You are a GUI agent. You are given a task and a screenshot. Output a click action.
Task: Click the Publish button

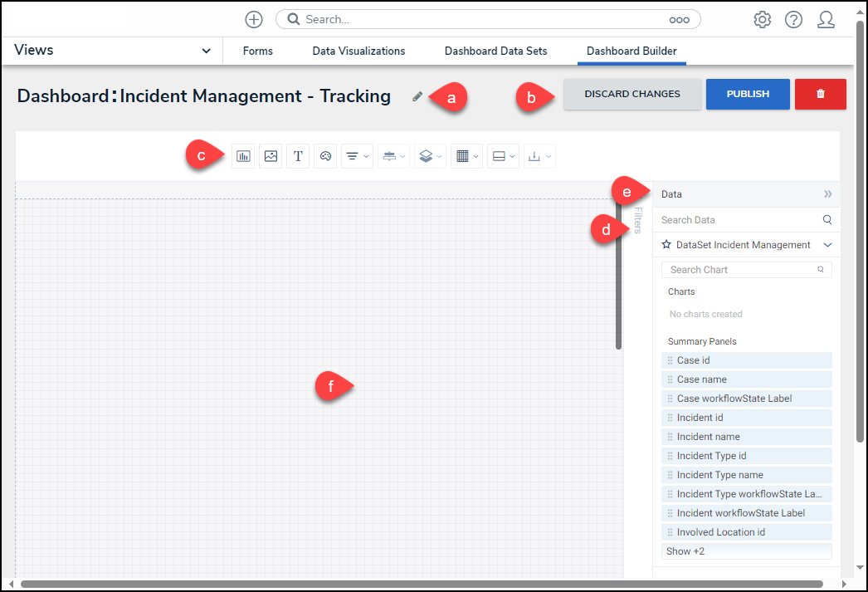pos(748,95)
